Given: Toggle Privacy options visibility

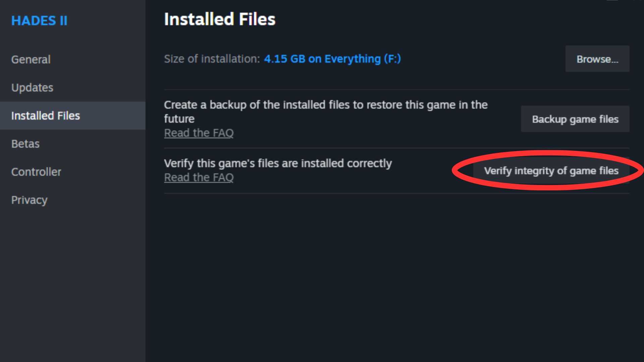Looking at the screenshot, I should pos(29,199).
